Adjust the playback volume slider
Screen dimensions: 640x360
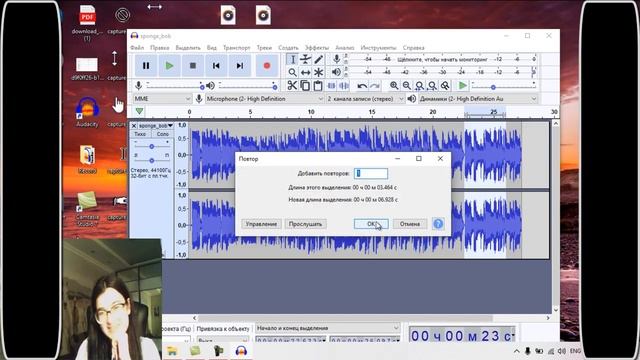248,86
